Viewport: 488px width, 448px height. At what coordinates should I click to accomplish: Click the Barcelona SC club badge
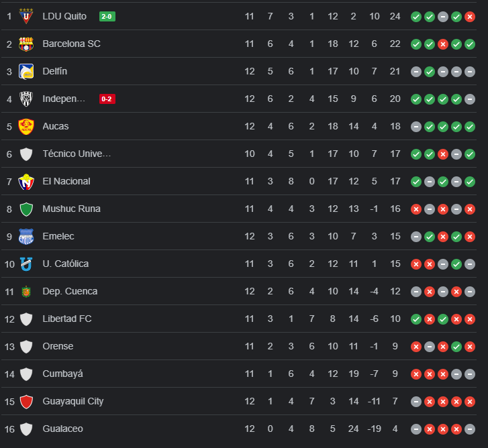pos(26,44)
